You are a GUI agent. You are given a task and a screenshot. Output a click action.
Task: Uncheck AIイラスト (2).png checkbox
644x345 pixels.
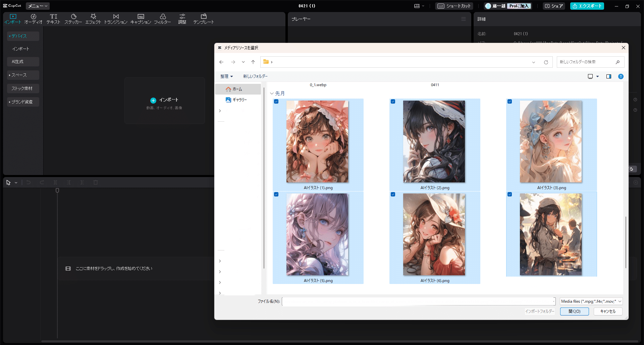(393, 102)
